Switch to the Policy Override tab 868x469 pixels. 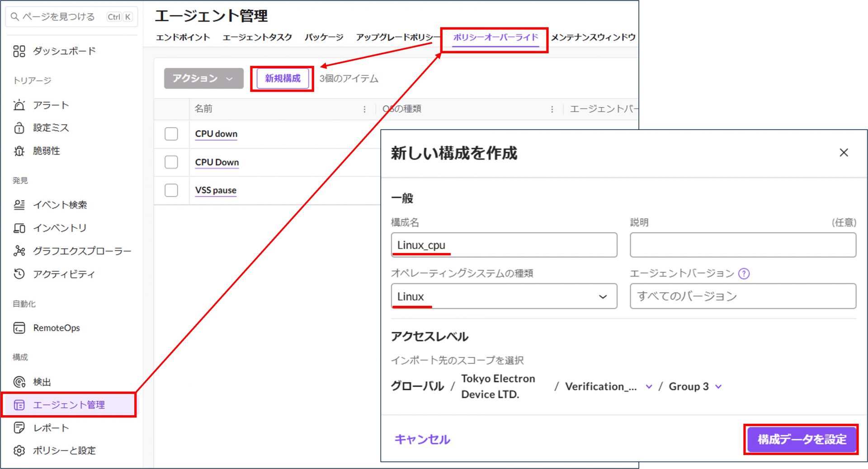point(495,38)
